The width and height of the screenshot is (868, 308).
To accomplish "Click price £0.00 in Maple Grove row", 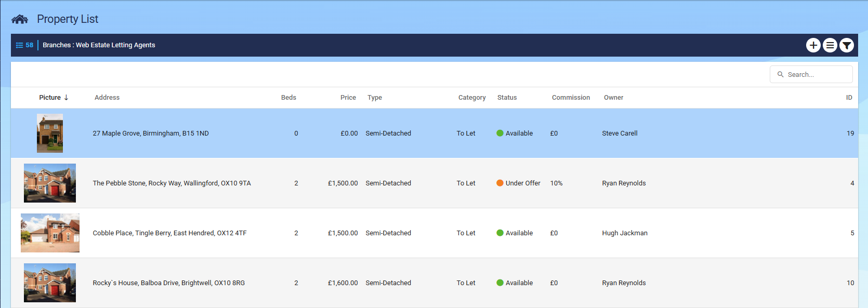I will click(x=349, y=133).
